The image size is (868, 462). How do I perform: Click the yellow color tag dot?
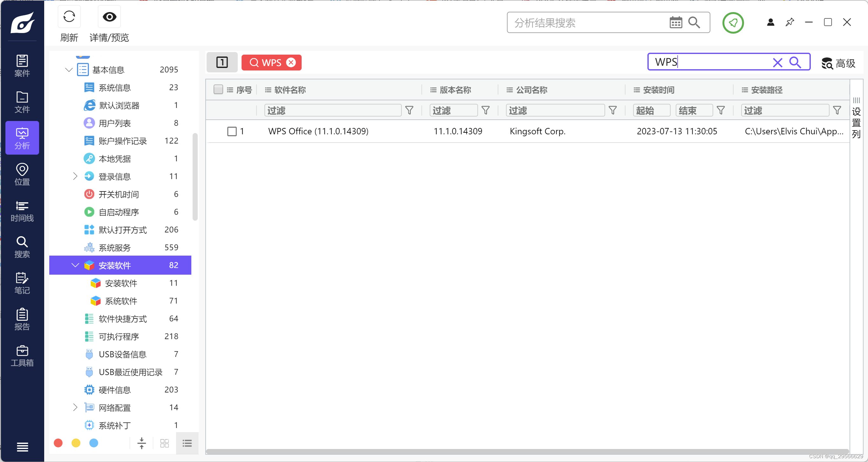76,443
